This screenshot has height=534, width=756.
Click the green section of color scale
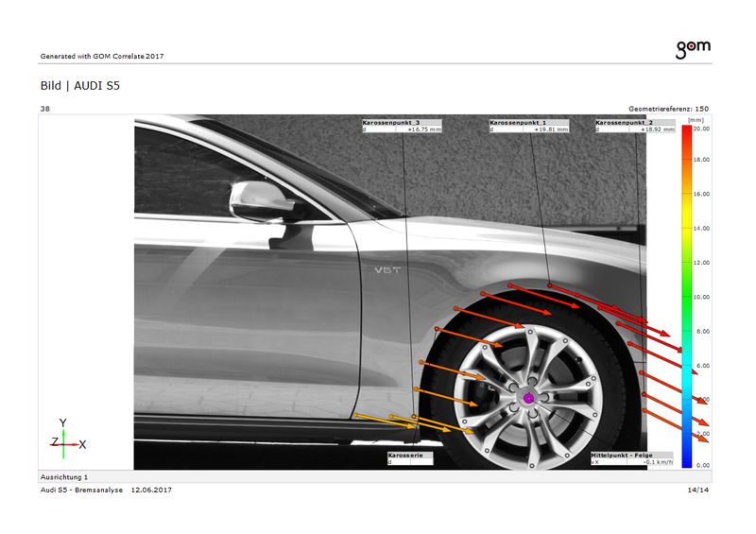tap(688, 279)
